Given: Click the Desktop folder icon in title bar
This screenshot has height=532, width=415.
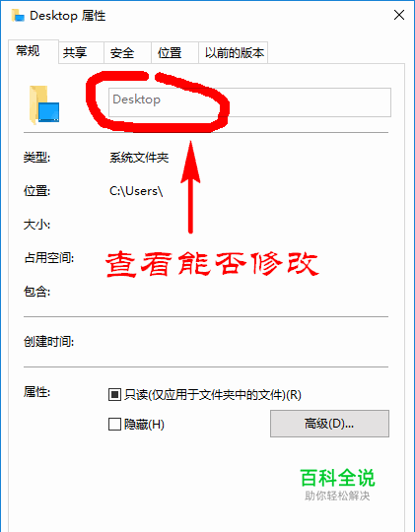Looking at the screenshot, I should (x=18, y=16).
